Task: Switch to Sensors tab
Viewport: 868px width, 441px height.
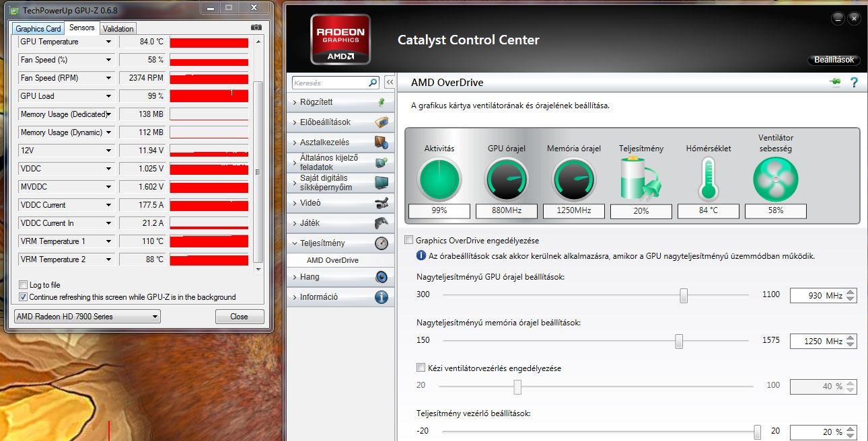Action: pyautogui.click(x=82, y=28)
